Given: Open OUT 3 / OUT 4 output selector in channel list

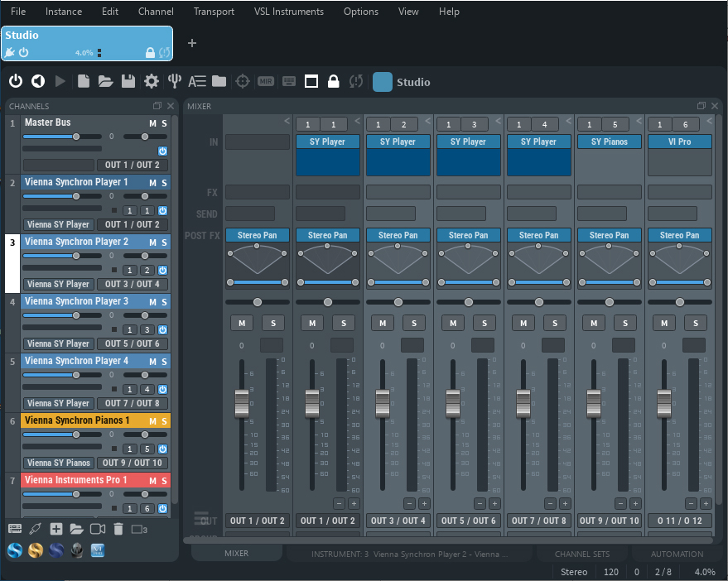Looking at the screenshot, I should 133,284.
